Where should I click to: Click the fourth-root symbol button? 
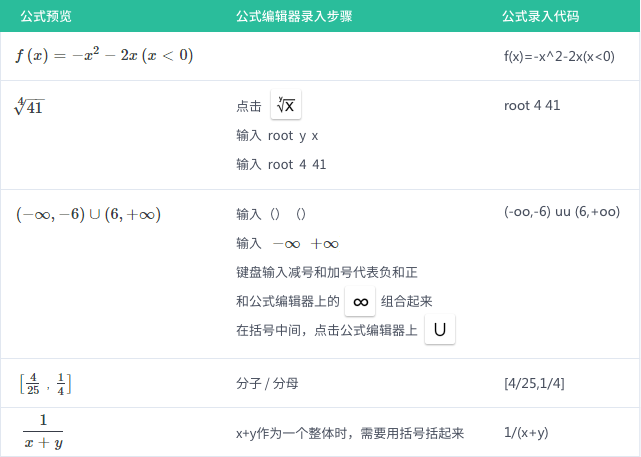(287, 106)
